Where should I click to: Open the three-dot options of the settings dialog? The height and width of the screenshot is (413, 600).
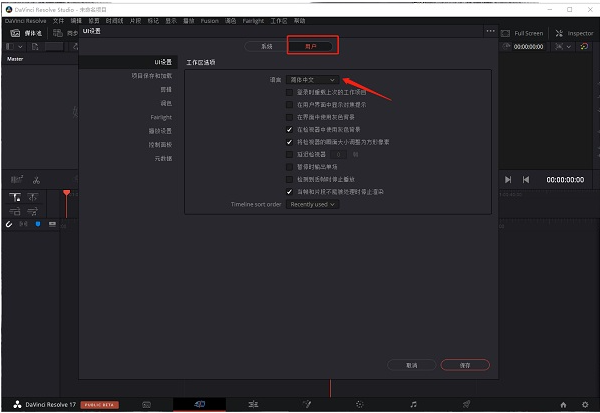490,31
